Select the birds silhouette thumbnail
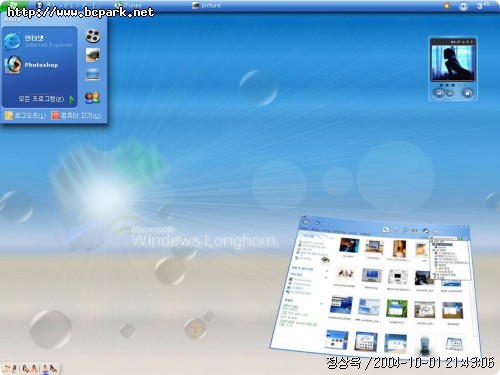Screen dimensions: 500x375 345,274
